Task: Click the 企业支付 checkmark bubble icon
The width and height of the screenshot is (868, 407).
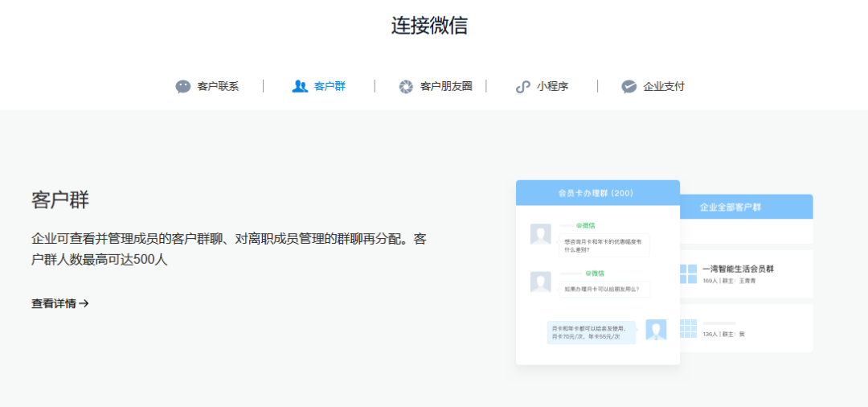Action: click(628, 87)
